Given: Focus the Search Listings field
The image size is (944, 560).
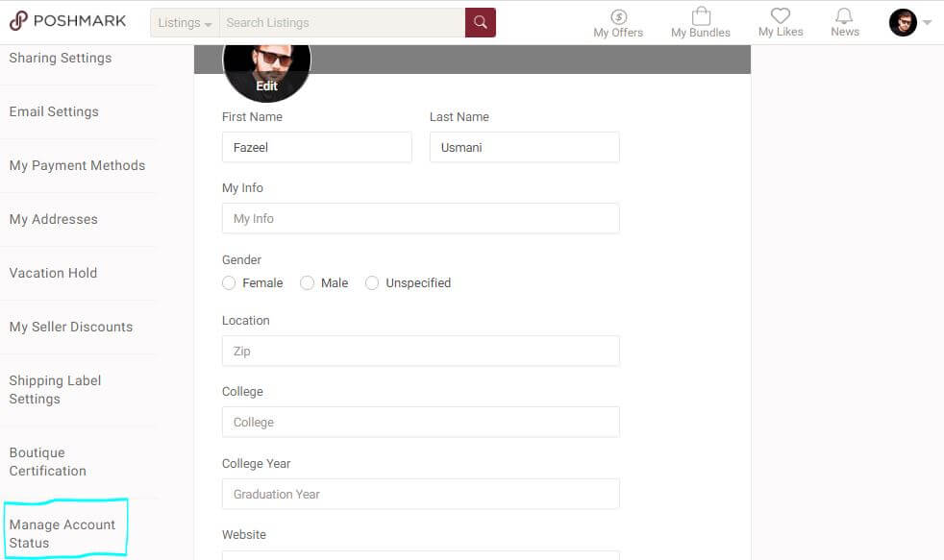Looking at the screenshot, I should pos(342,22).
